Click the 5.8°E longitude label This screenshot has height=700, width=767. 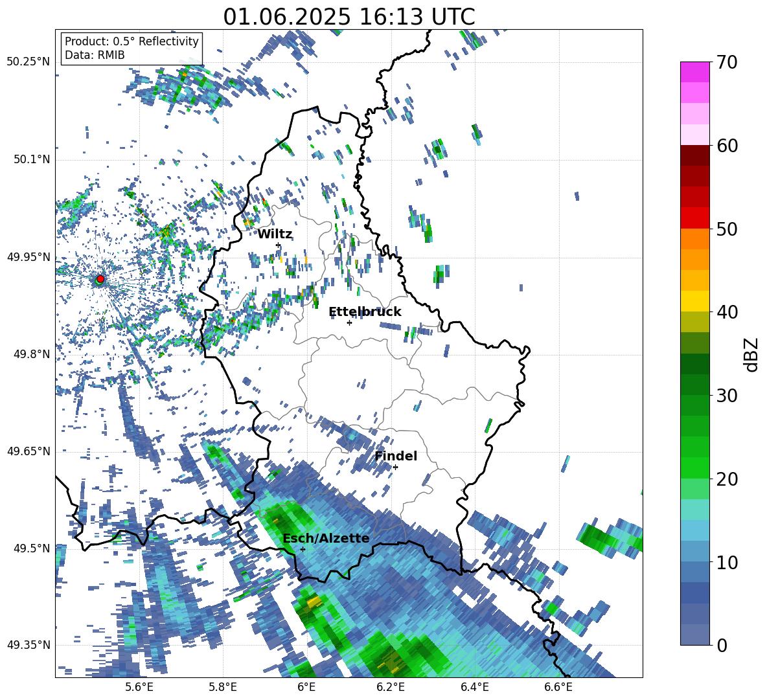(x=223, y=687)
